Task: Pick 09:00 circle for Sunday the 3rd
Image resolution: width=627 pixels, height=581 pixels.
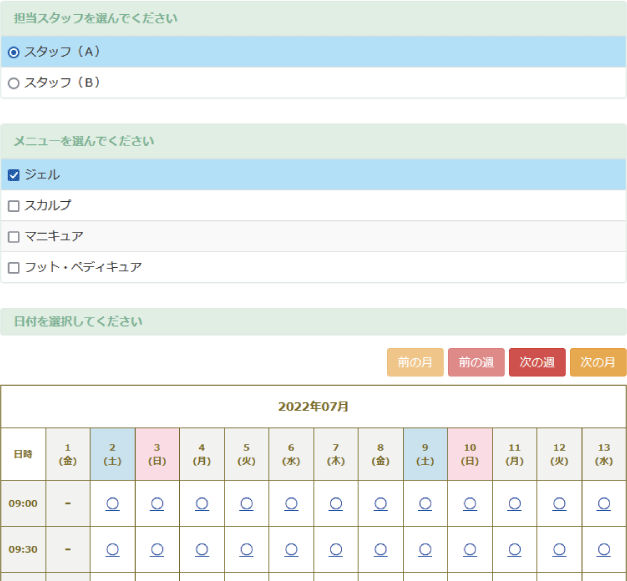Action: click(157, 504)
